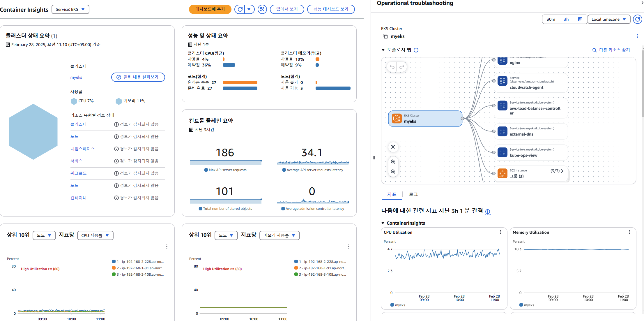Select the 30m time range option

(551, 19)
